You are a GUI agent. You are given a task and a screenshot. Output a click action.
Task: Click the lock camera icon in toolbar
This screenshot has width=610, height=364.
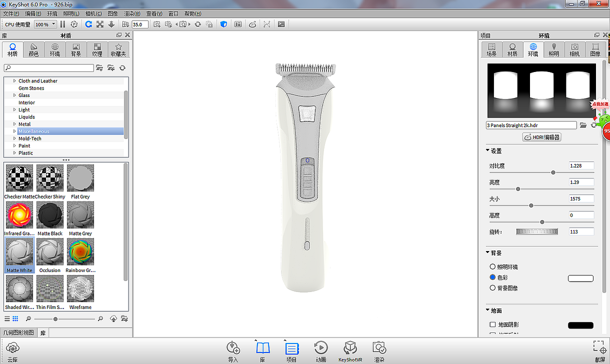[x=209, y=24]
